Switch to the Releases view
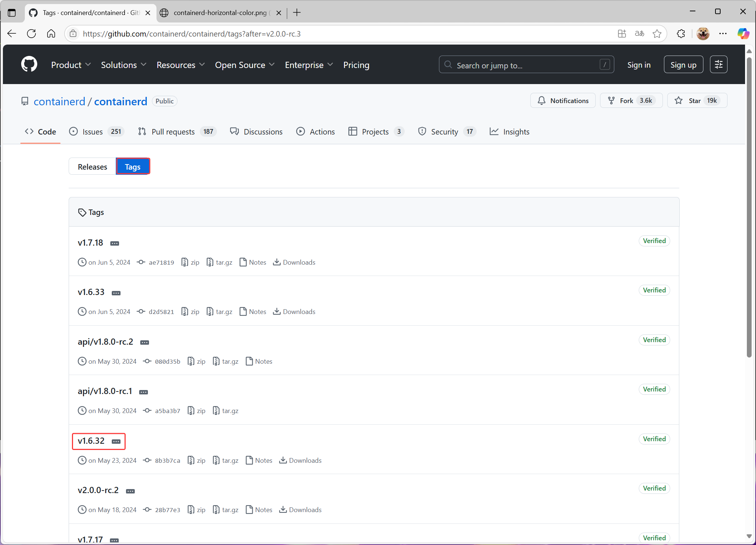The height and width of the screenshot is (545, 756). click(92, 167)
